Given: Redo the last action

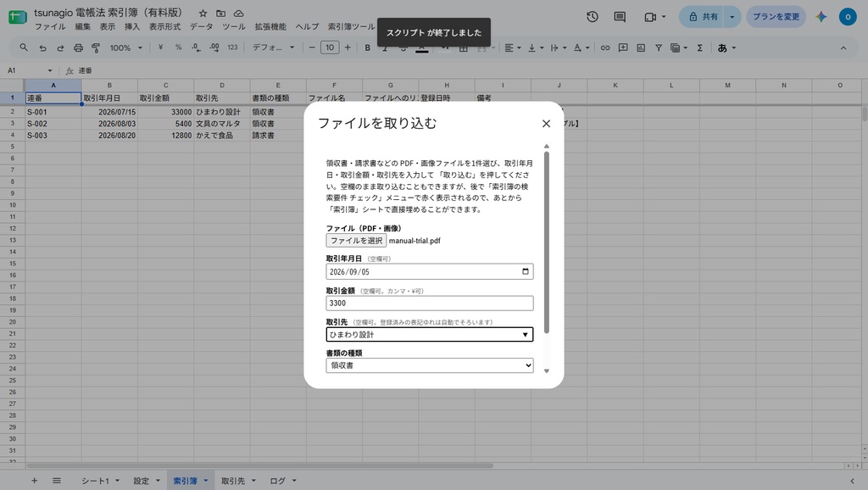Looking at the screenshot, I should point(60,48).
